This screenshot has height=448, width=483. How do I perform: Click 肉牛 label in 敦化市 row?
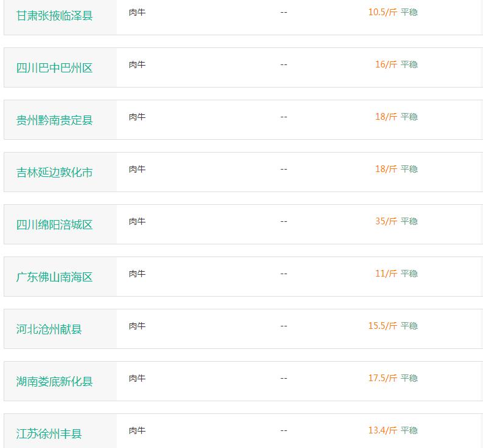[137, 169]
